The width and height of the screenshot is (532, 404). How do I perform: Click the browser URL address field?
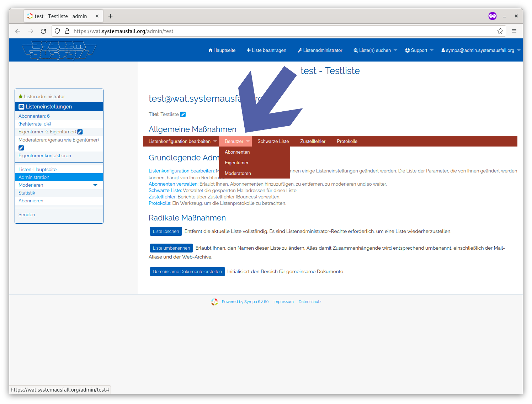click(283, 31)
